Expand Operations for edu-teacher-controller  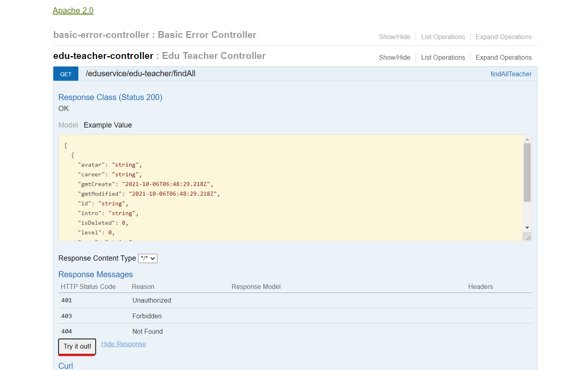point(504,57)
